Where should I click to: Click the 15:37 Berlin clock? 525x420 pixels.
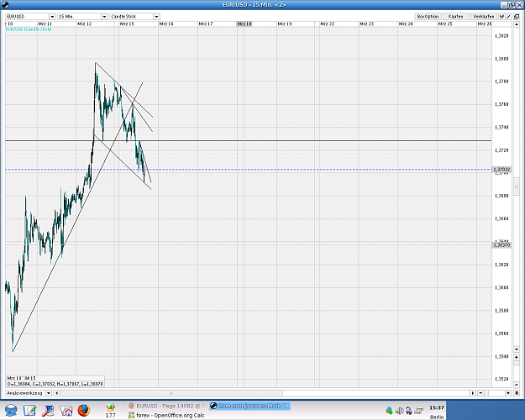pos(437,412)
